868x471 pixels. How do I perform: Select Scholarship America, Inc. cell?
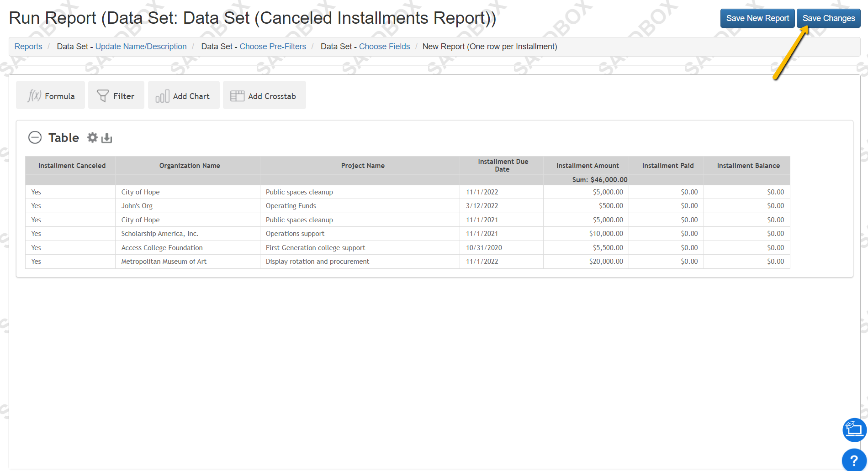coord(188,234)
